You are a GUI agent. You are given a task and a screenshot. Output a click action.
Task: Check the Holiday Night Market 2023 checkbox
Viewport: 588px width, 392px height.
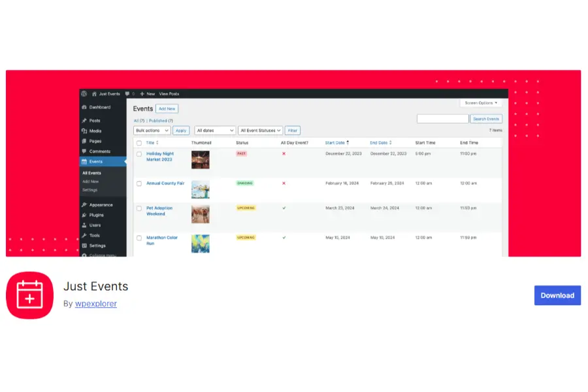click(x=139, y=154)
